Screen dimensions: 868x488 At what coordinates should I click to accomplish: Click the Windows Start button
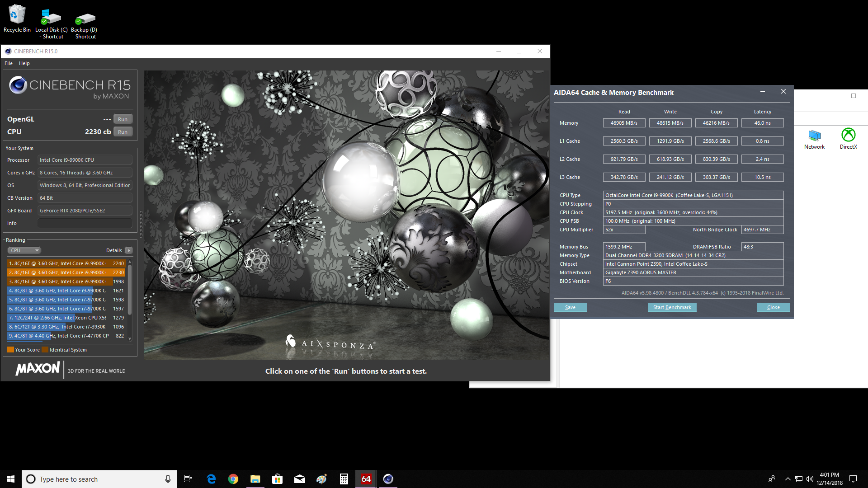point(11,479)
